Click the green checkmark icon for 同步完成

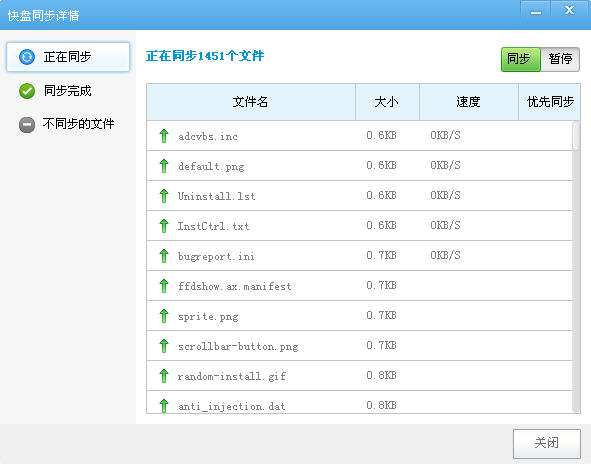click(x=27, y=91)
